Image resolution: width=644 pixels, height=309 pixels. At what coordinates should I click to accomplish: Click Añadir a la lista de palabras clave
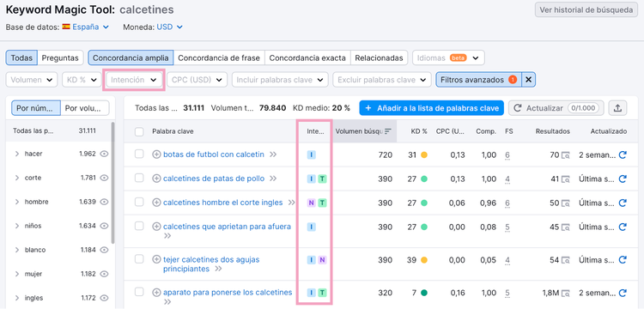[x=431, y=108]
